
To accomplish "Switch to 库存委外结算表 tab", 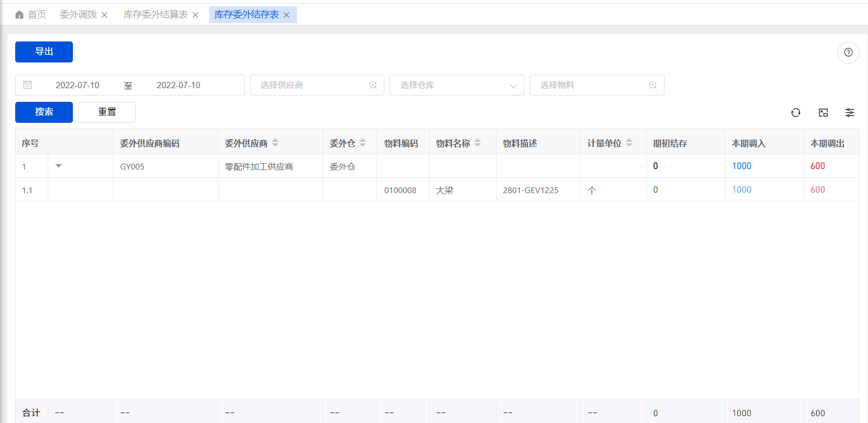I will [155, 15].
